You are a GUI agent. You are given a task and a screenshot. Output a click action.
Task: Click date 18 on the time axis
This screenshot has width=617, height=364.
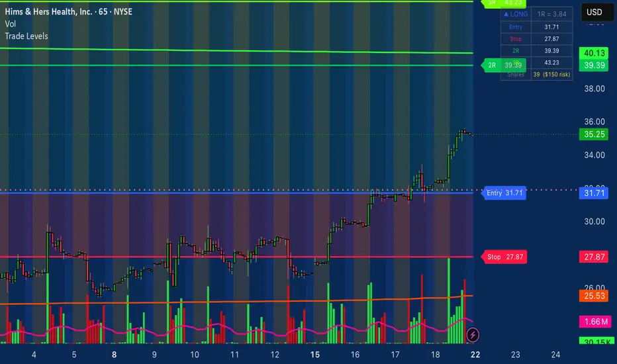click(435, 355)
